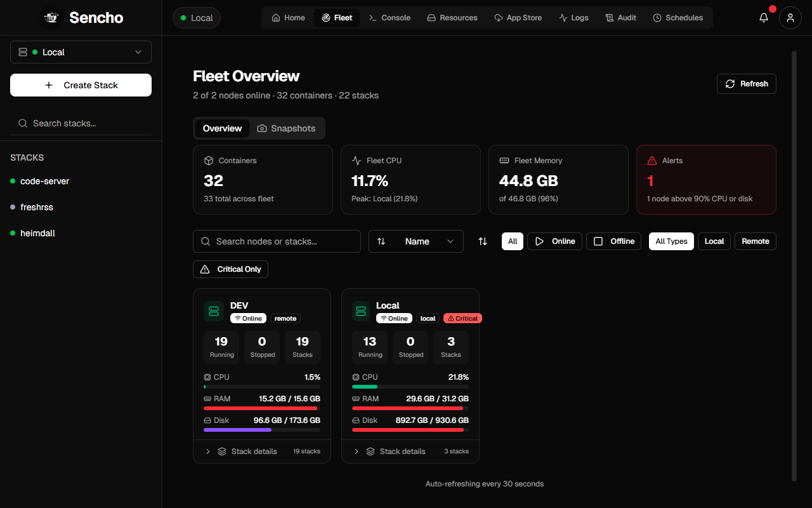Viewport: 812px width, 508px height.
Task: Expand Stack details for DEV node
Action: point(262,451)
